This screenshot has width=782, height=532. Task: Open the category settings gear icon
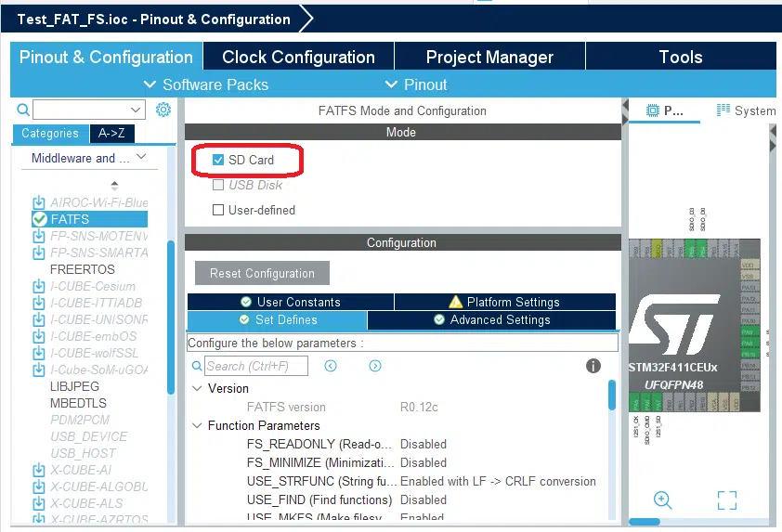[x=163, y=110]
